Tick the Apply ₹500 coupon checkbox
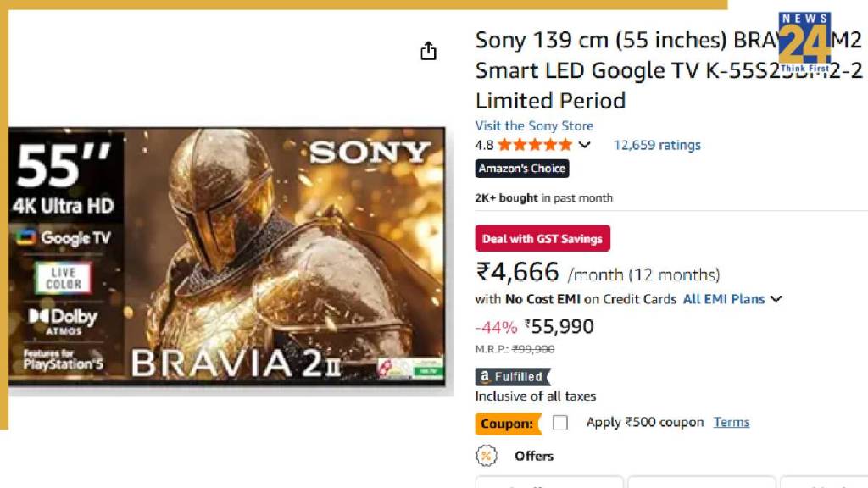 [559, 423]
